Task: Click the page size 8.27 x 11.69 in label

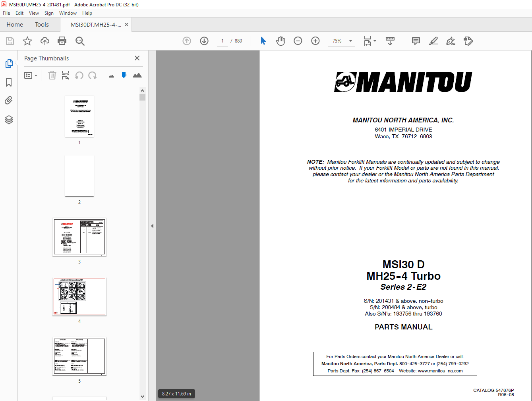Action: click(x=176, y=394)
